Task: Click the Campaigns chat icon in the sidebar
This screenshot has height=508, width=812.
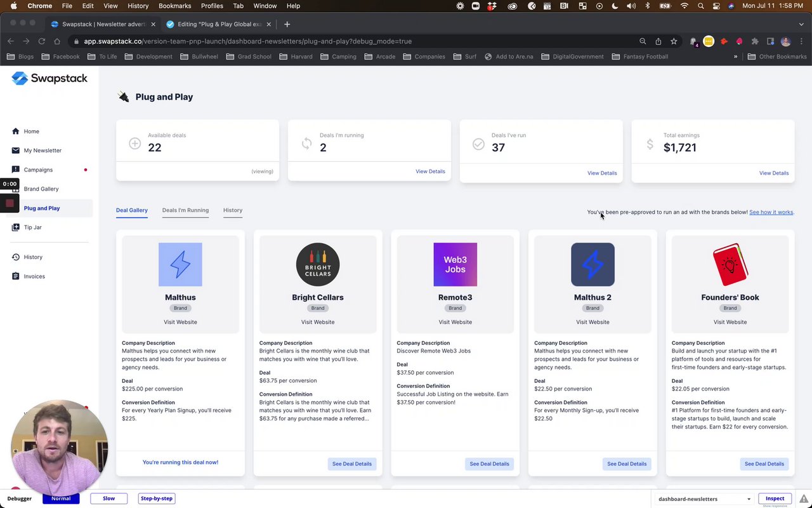Action: point(16,170)
